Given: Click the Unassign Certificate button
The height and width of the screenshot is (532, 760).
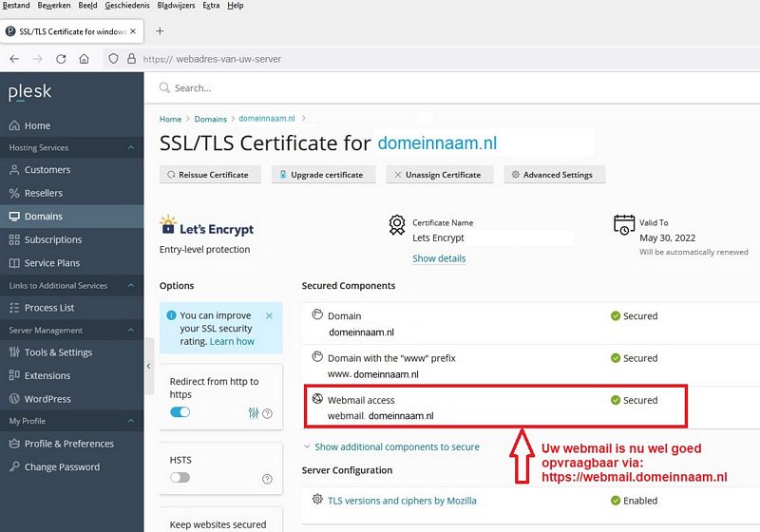Looking at the screenshot, I should coord(440,175).
